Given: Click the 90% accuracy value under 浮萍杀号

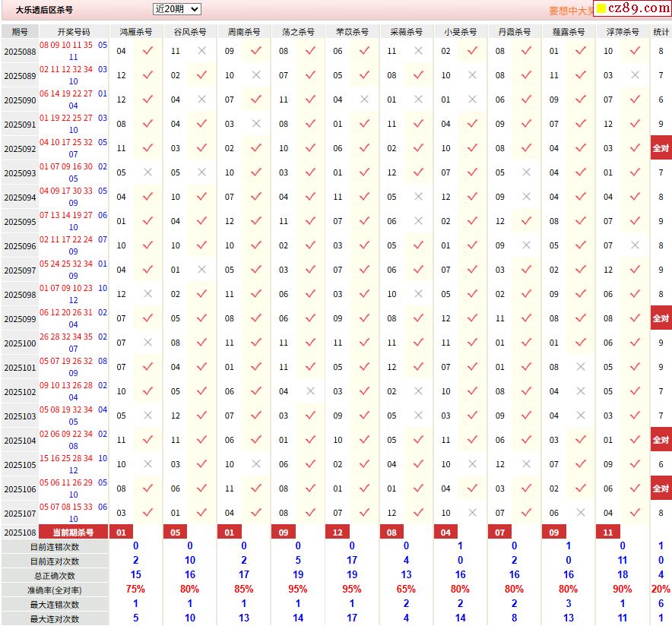Looking at the screenshot, I should point(623,590).
